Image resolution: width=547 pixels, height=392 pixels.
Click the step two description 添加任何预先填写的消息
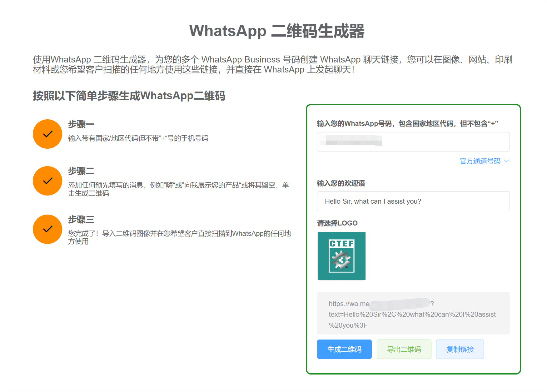[x=178, y=189]
